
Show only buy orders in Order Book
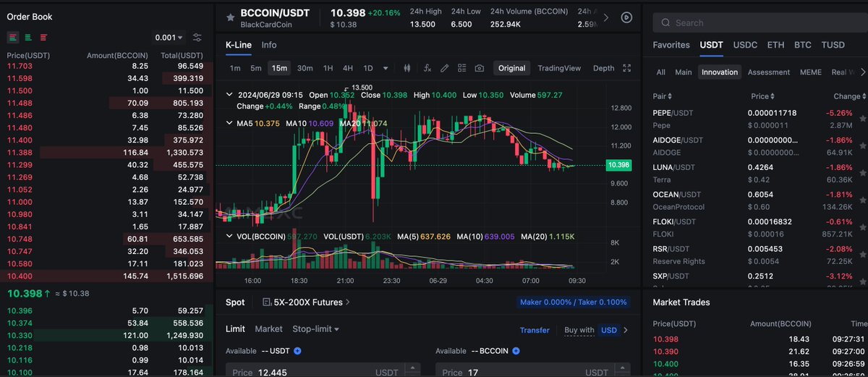[28, 37]
